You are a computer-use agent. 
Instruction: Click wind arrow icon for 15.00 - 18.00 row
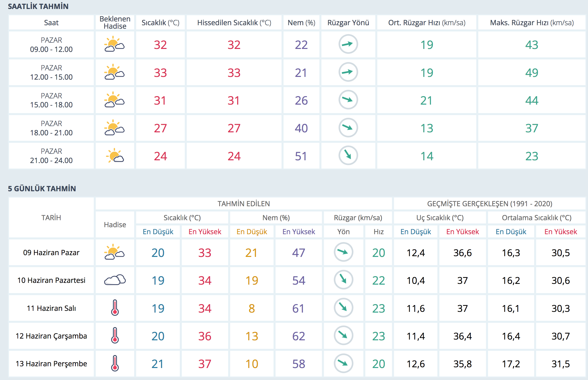(x=348, y=100)
